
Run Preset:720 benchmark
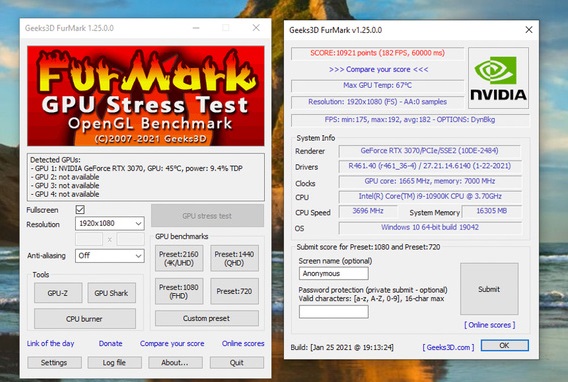pos(234,291)
